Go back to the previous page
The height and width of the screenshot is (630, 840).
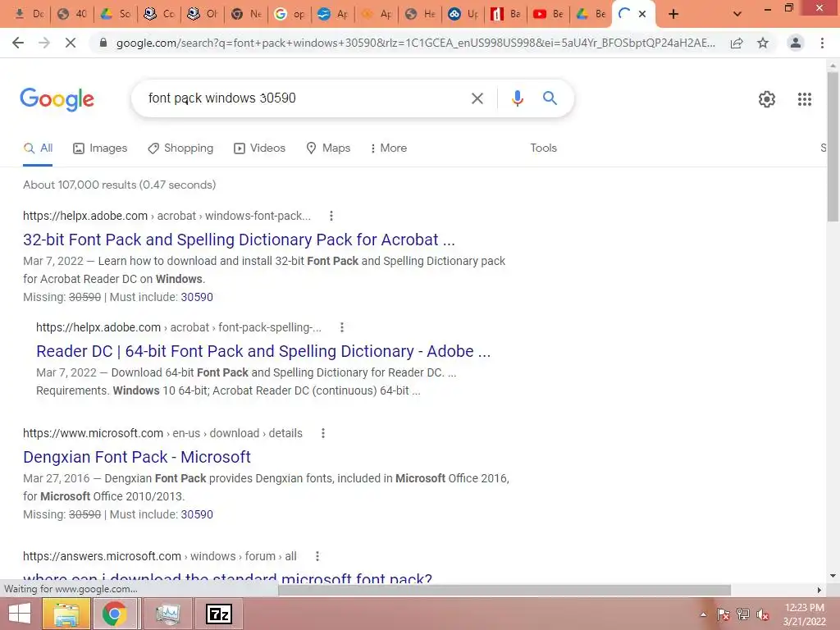18,43
